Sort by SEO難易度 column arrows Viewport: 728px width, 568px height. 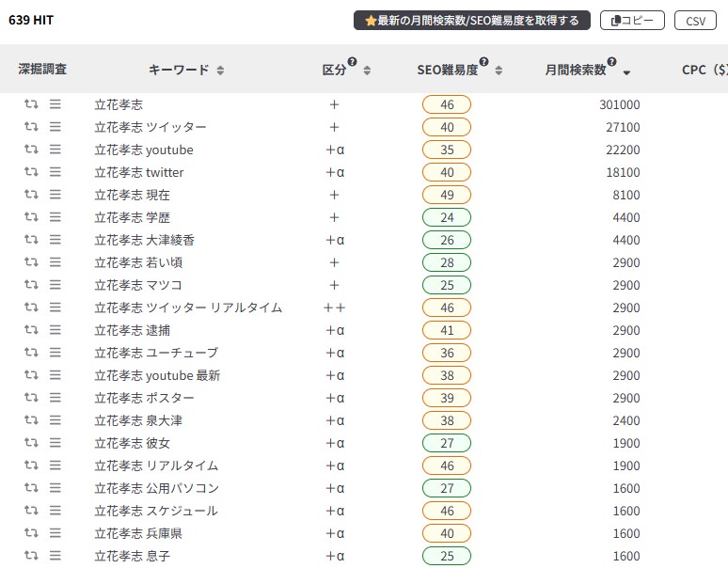[499, 71]
